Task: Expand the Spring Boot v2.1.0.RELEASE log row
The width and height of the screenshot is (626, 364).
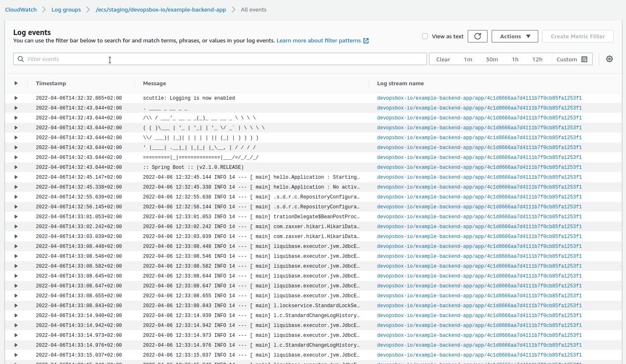Action: pos(15,167)
